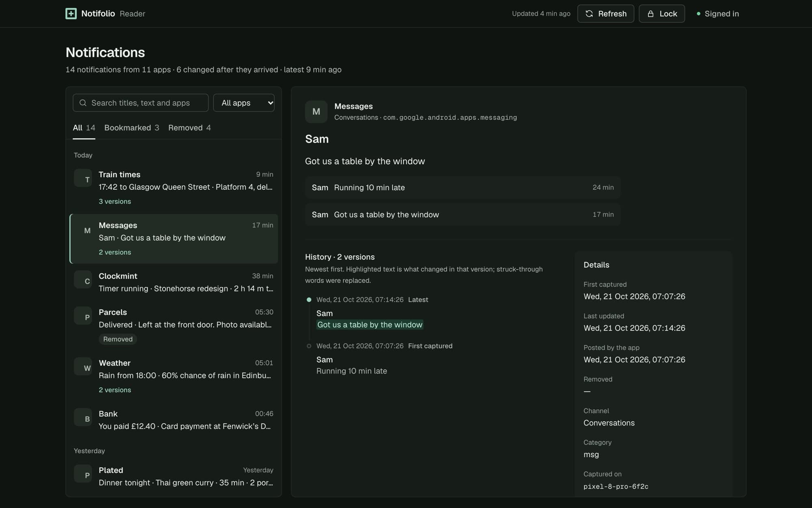Click the Refresh button
812x508 pixels.
pos(605,13)
